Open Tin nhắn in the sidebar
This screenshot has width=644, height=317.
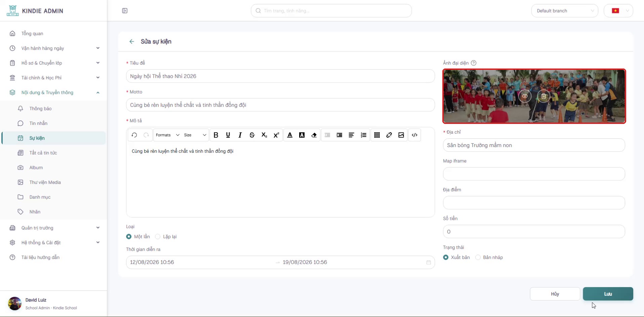point(54,123)
